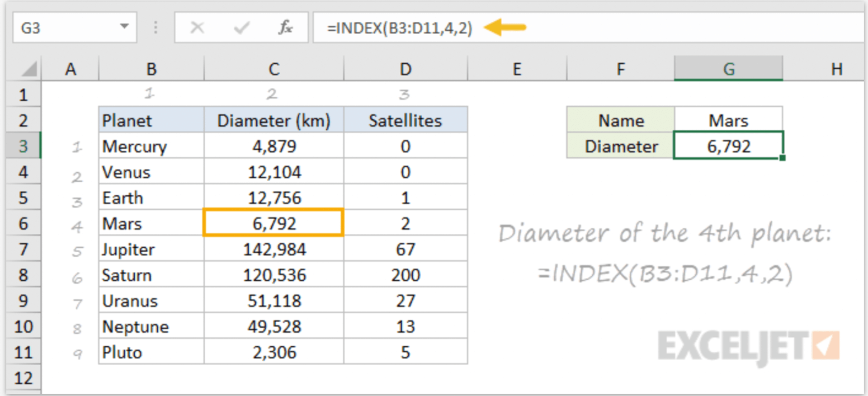Select cell G2 containing Mars
The image size is (868, 396).
pos(729,120)
